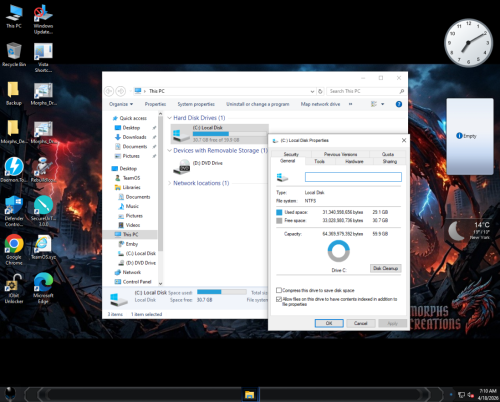Click the Recycle Bin icon
This screenshot has height=402, width=500.
(x=14, y=55)
